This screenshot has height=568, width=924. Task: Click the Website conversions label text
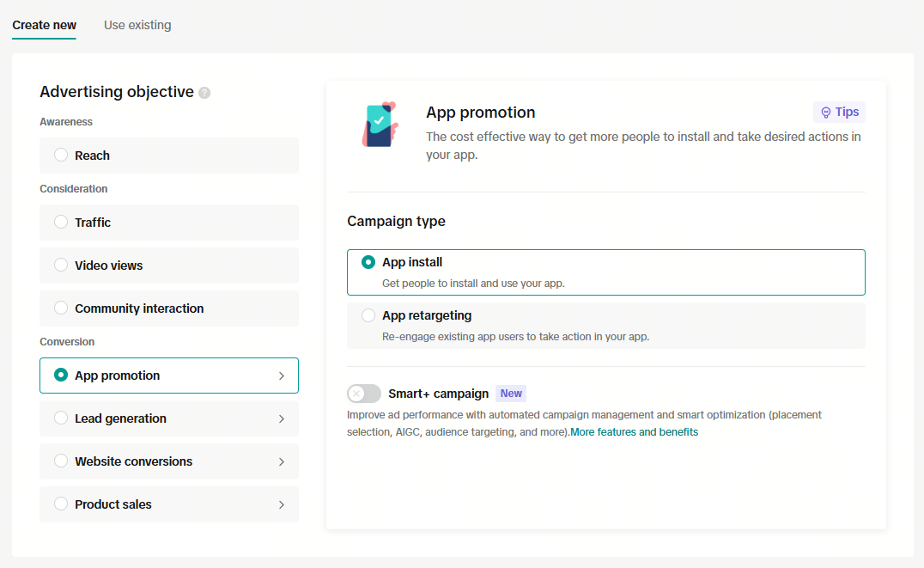pos(133,461)
